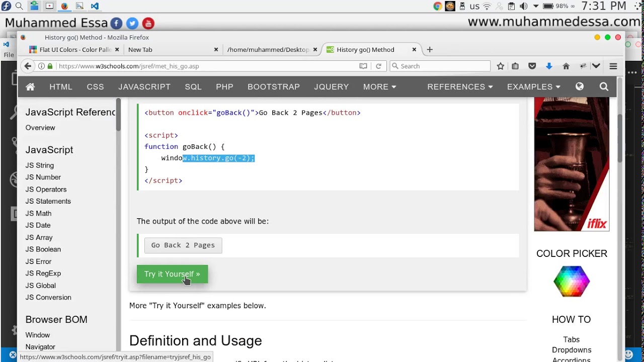Click the translate globe icon
Viewport: 644px width, 362px height.
point(580,87)
